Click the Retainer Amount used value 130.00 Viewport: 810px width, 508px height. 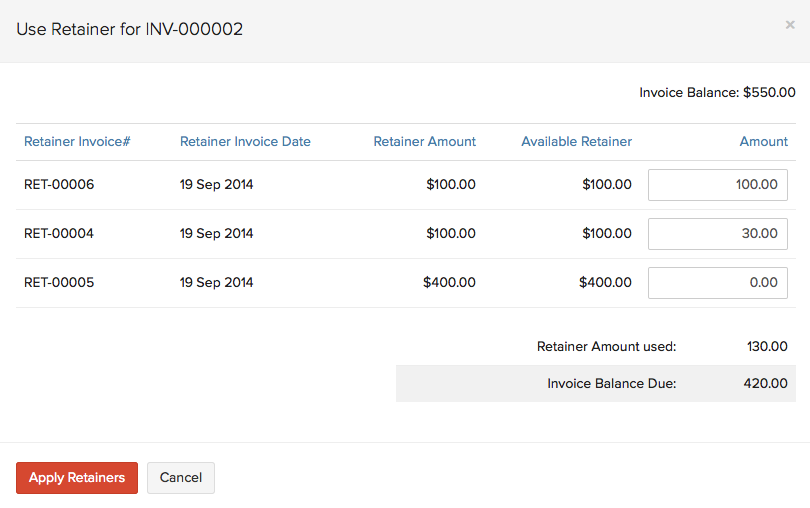pyautogui.click(x=766, y=347)
